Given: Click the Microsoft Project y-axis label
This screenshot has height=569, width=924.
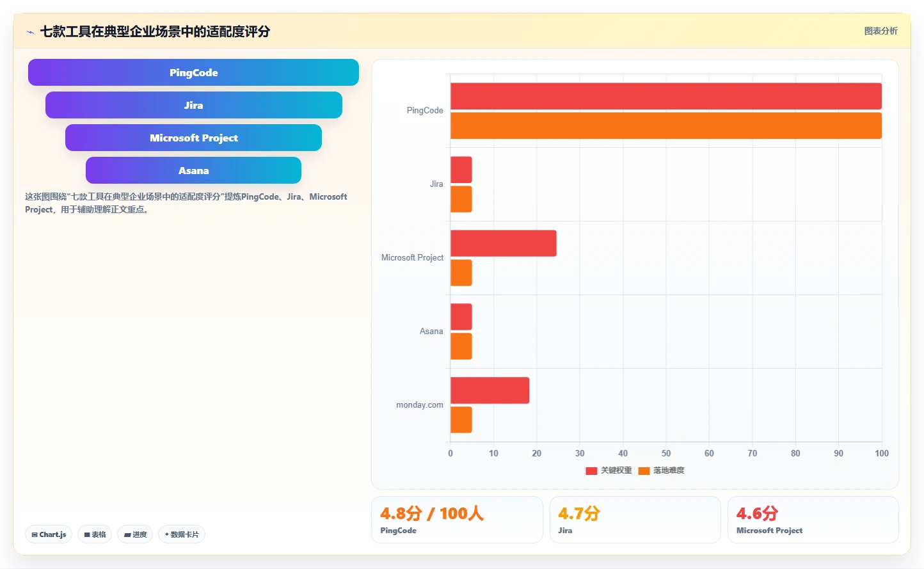Looking at the screenshot, I should pyautogui.click(x=412, y=258).
